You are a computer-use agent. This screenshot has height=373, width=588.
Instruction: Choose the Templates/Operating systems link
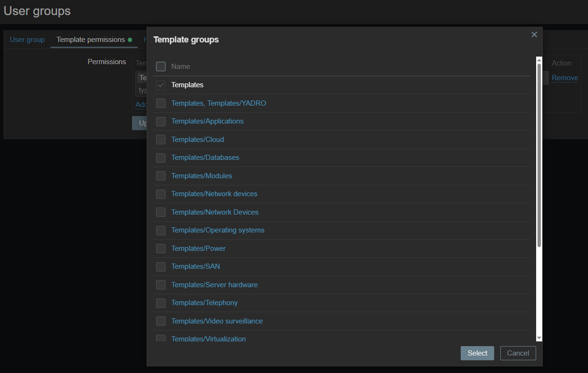[217, 230]
